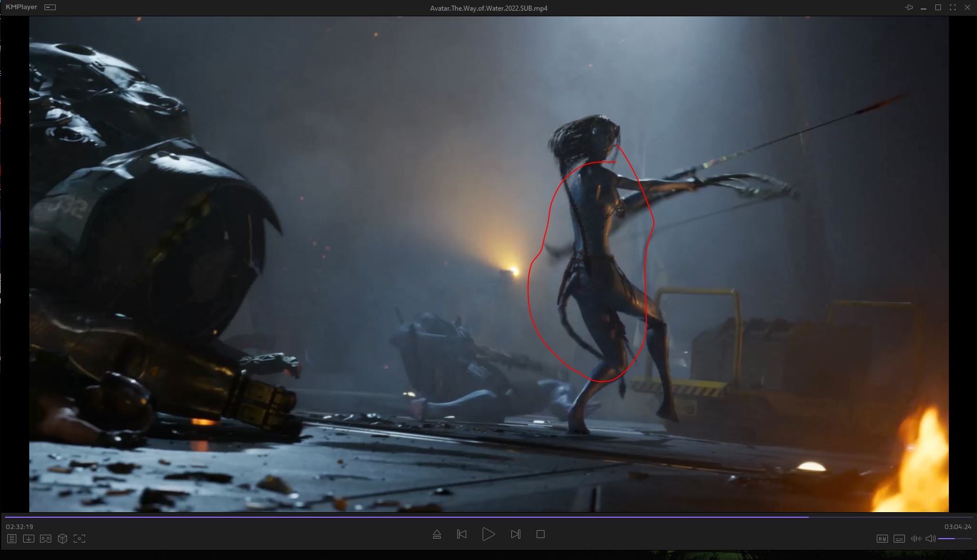977x560 pixels.
Task: Click the 3D cube icon
Action: pos(63,539)
